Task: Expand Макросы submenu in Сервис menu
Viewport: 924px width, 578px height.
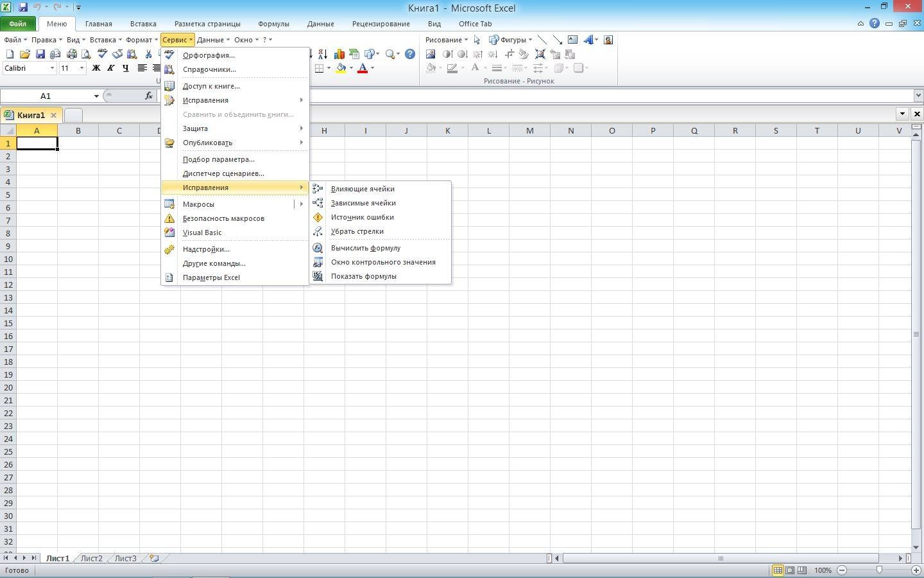Action: 235,204
